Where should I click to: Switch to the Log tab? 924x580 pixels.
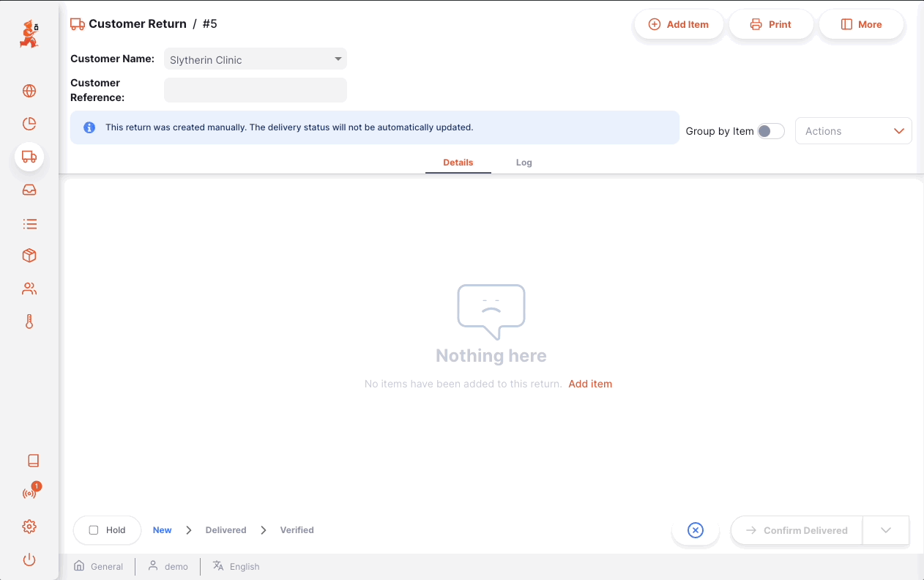tap(524, 163)
